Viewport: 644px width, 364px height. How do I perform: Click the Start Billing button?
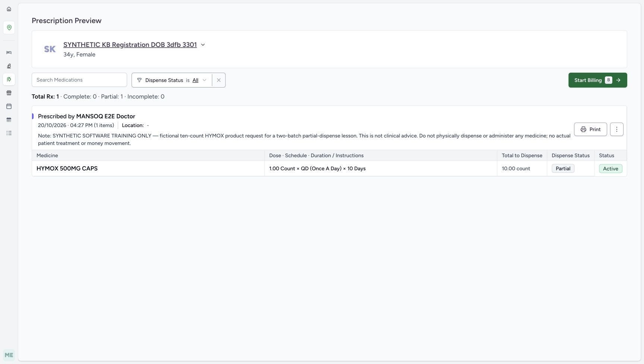coord(598,80)
